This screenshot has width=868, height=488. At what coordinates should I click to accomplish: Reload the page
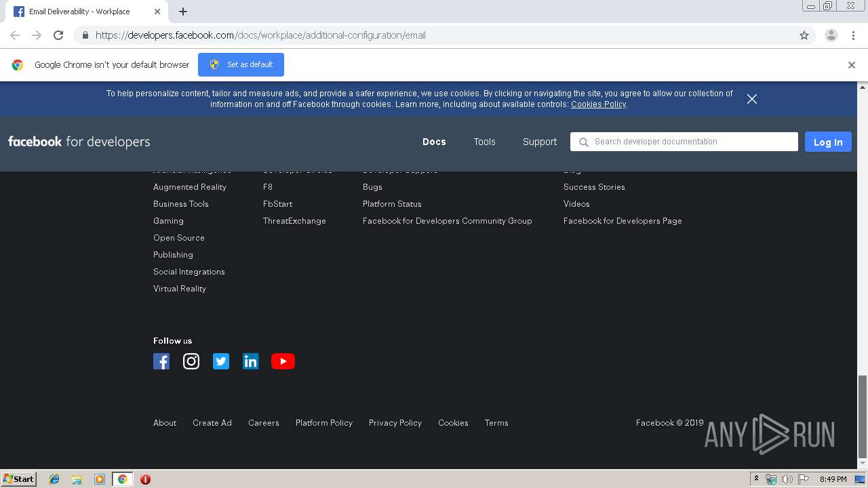(58, 35)
